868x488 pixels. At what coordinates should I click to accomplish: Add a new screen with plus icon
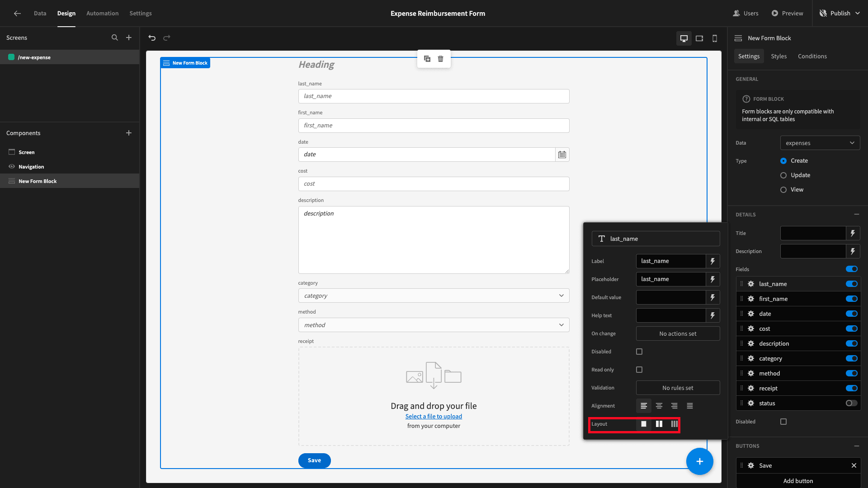coord(129,38)
